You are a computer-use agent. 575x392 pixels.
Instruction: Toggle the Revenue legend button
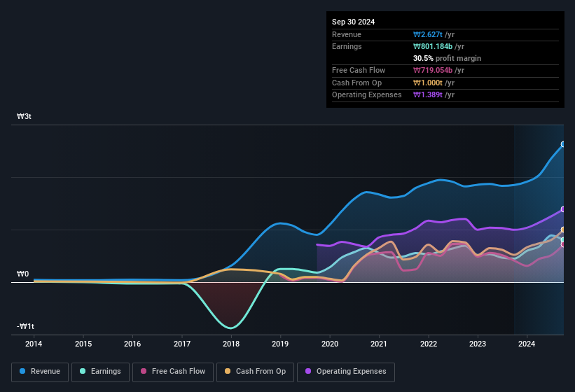click(40, 372)
